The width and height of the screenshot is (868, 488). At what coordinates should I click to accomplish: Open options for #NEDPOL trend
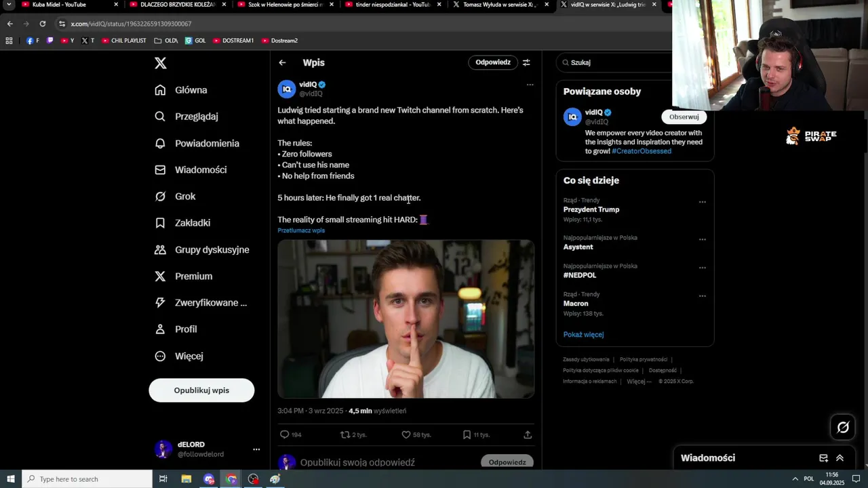tap(702, 268)
